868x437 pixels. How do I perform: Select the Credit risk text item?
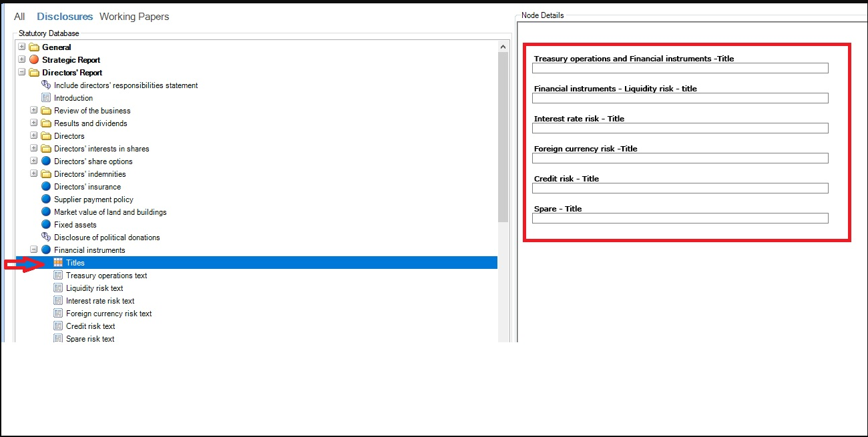(x=90, y=326)
